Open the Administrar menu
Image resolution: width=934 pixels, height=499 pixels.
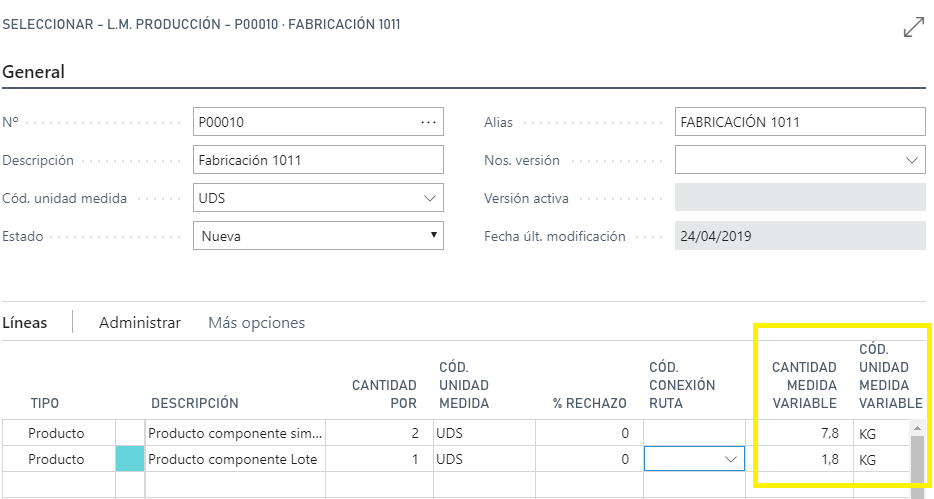[139, 323]
